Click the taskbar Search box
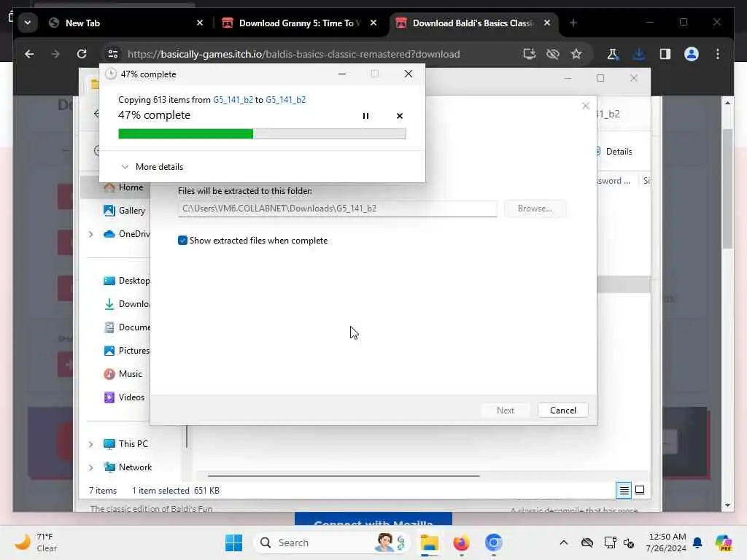Image resolution: width=747 pixels, height=560 pixels. [x=332, y=542]
